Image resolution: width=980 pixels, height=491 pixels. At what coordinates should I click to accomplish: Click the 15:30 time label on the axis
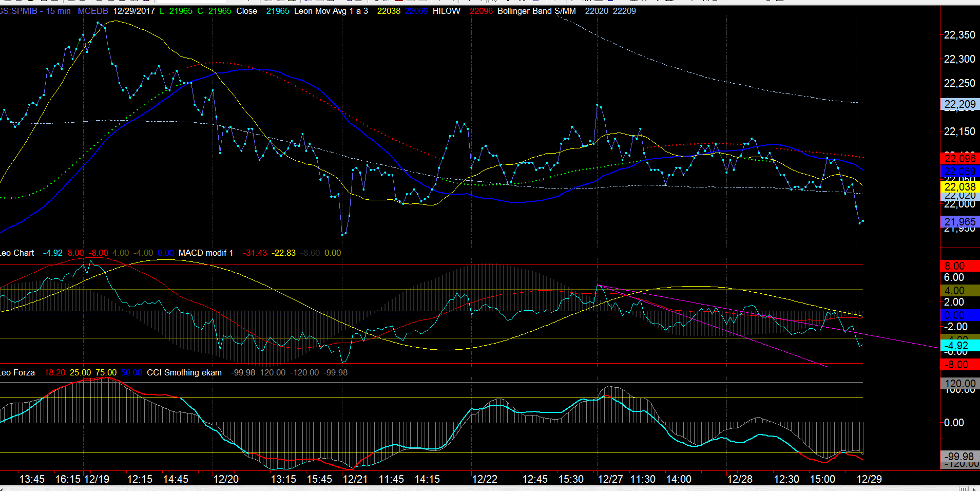[x=571, y=479]
